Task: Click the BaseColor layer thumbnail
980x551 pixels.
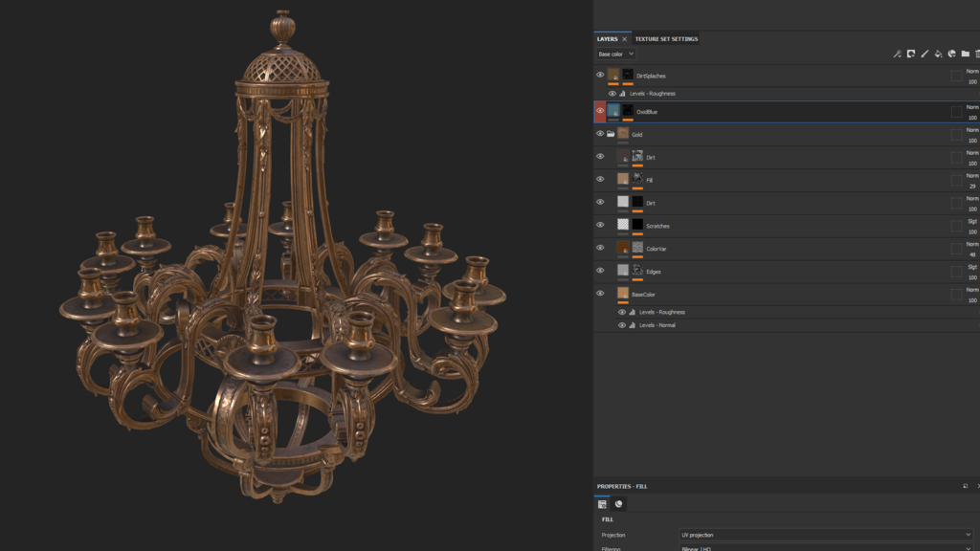Action: click(x=625, y=292)
